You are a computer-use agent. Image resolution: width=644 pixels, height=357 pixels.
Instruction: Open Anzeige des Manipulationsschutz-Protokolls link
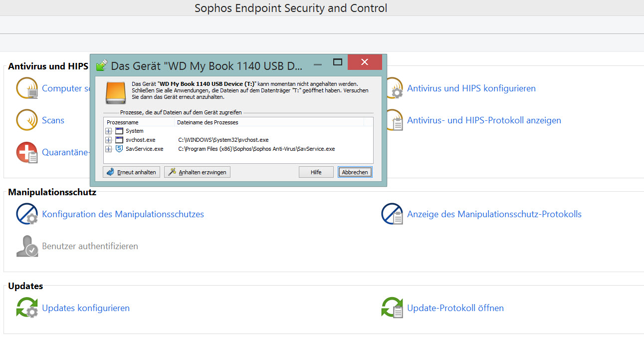tap(494, 214)
